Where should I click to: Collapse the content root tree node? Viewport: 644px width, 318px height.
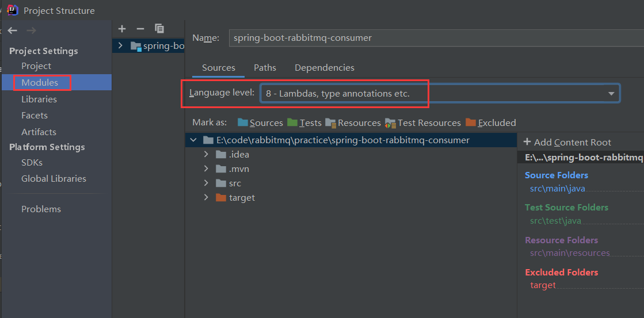(193, 140)
